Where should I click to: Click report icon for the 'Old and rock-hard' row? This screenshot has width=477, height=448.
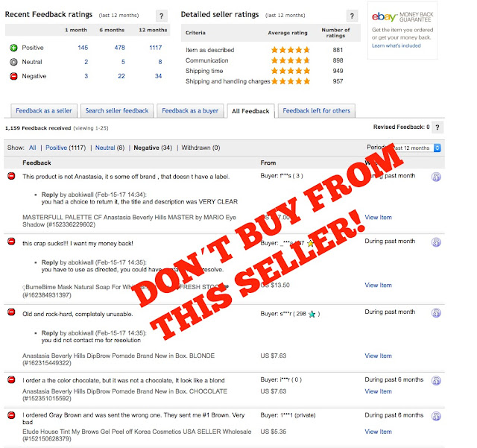(x=436, y=313)
